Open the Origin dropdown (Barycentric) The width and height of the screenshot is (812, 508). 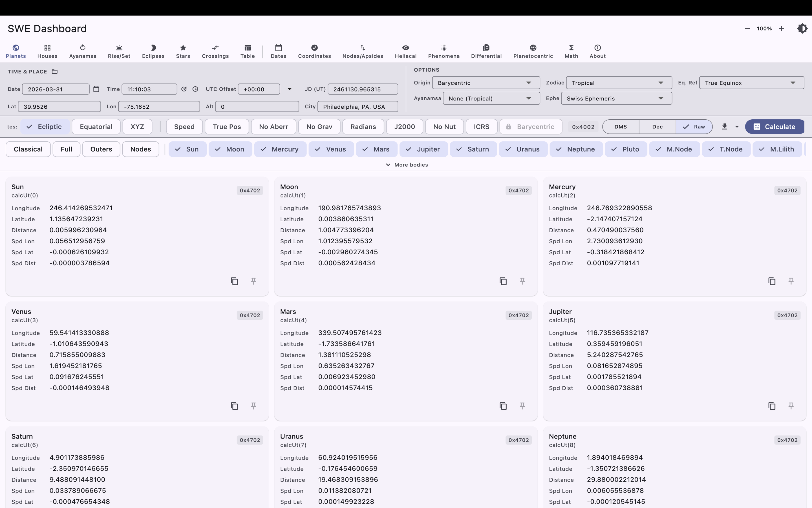point(486,83)
